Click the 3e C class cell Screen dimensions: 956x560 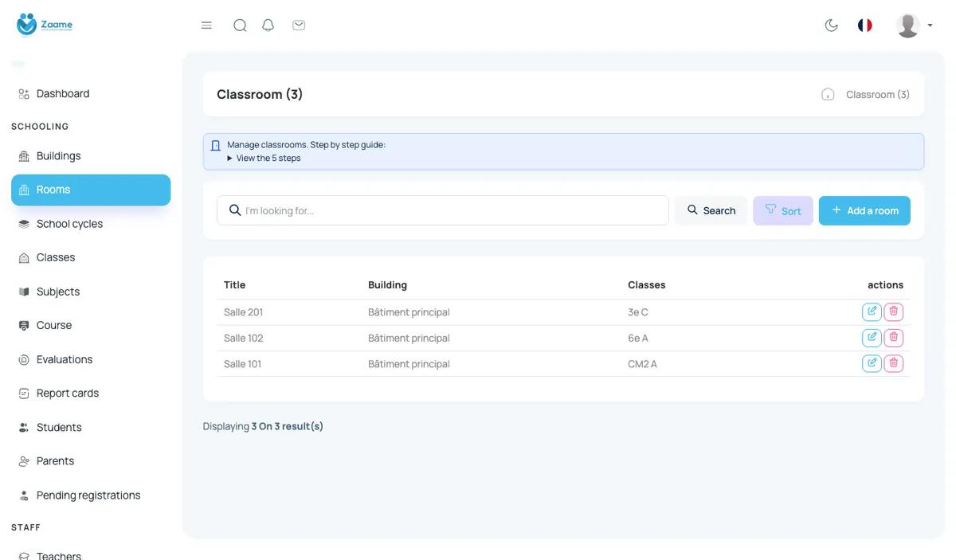click(x=638, y=312)
